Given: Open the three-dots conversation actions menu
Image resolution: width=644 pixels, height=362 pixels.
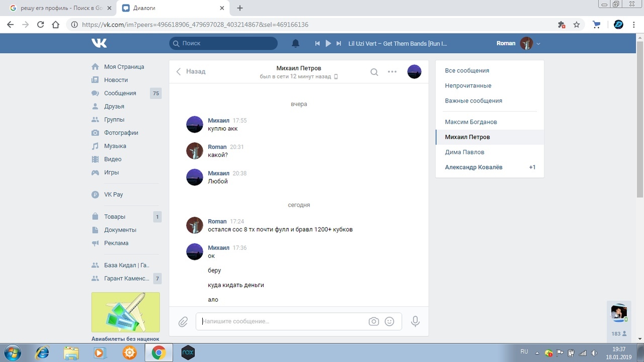Looking at the screenshot, I should point(392,72).
